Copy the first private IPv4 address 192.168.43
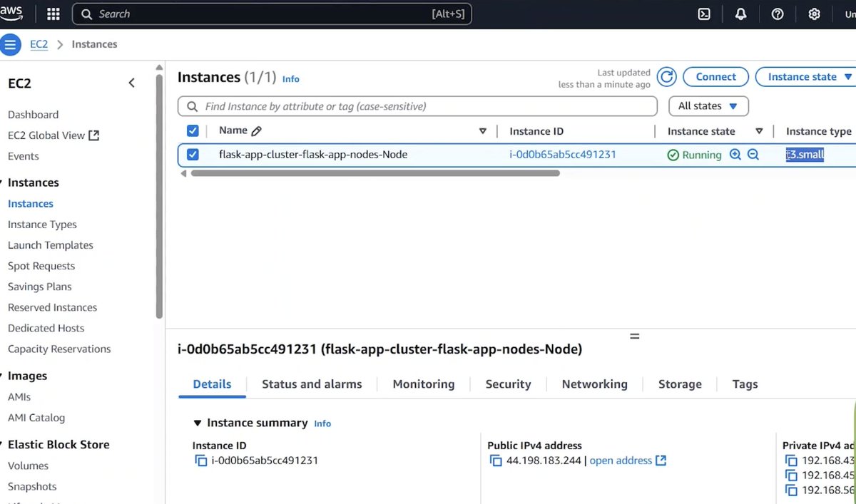This screenshot has width=856, height=504. pos(790,461)
